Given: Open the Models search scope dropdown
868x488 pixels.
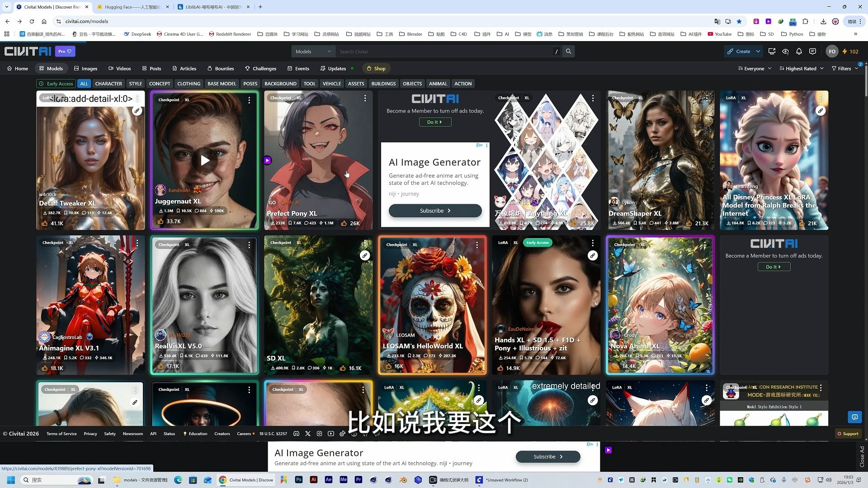Looking at the screenshot, I should coord(313,52).
